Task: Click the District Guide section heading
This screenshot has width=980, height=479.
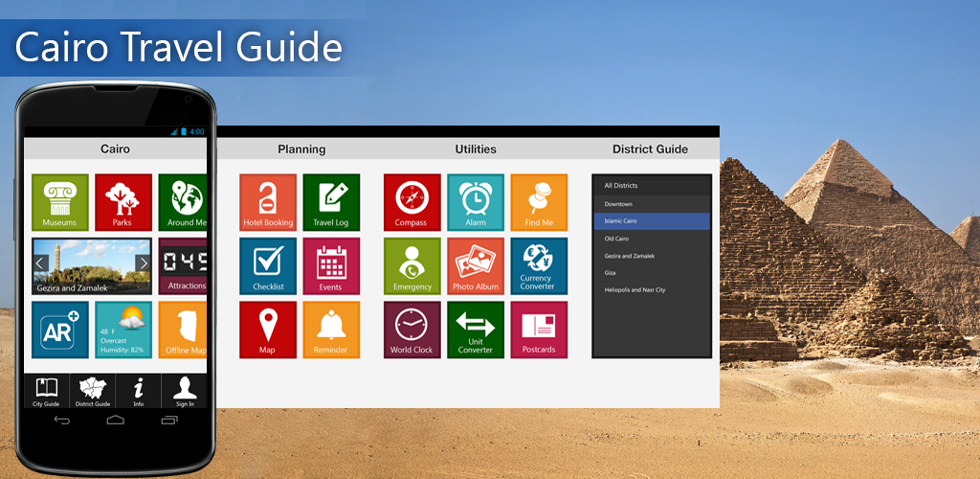Action: pyautogui.click(x=650, y=149)
